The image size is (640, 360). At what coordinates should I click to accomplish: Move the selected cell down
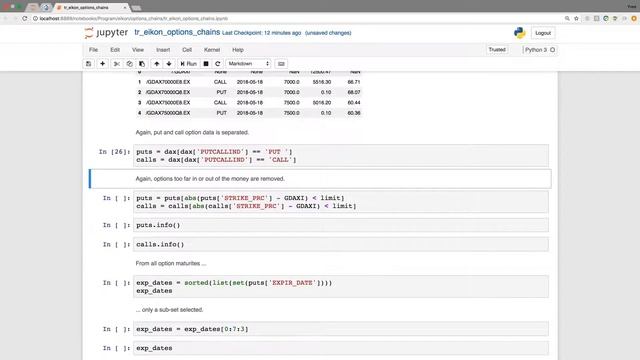point(169,64)
